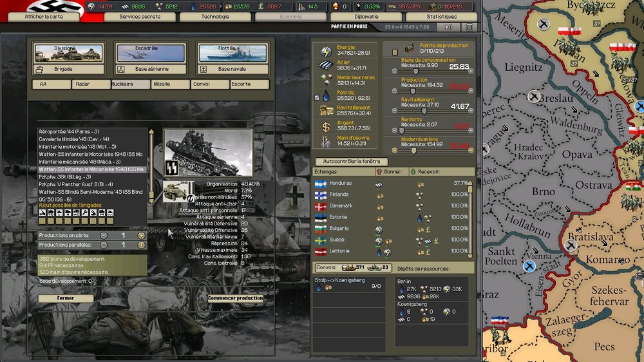Click the steel bars icon in top bar
This screenshot has width=644, height=362.
click(126, 6)
